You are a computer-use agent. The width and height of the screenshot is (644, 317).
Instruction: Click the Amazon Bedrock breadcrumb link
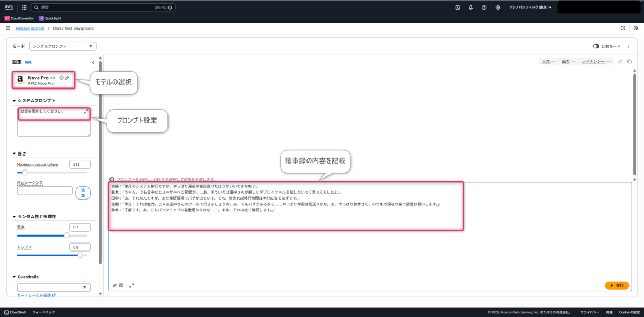coord(30,28)
